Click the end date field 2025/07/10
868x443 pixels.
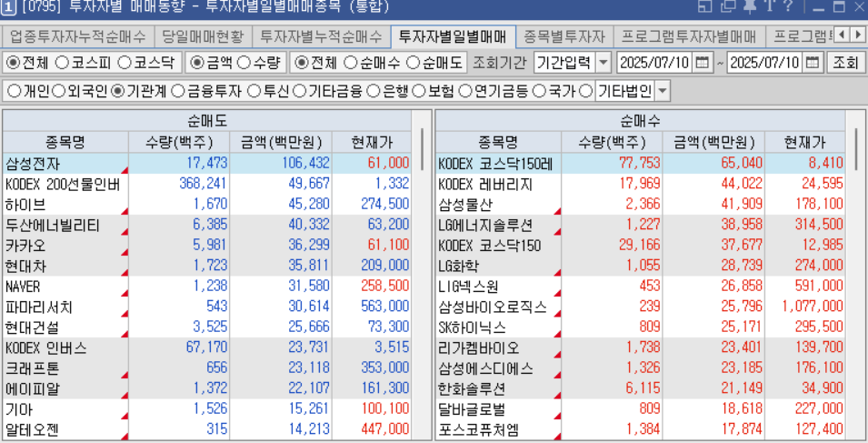(765, 63)
